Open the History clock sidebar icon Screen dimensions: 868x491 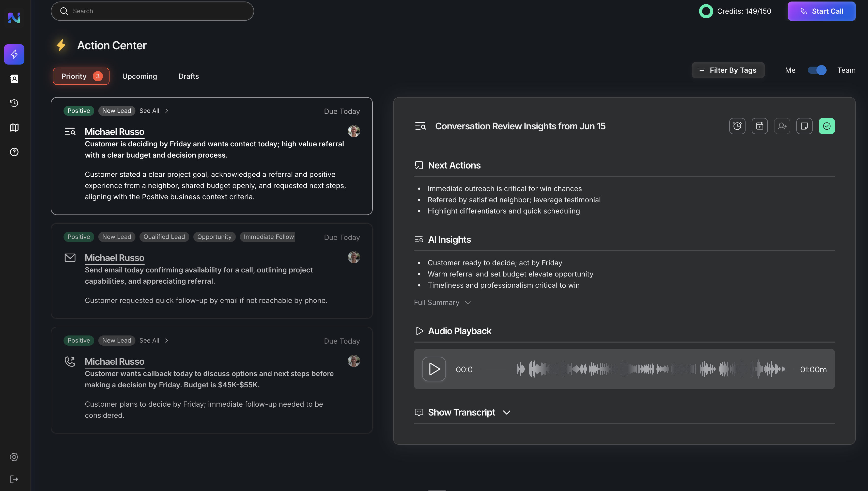click(14, 103)
